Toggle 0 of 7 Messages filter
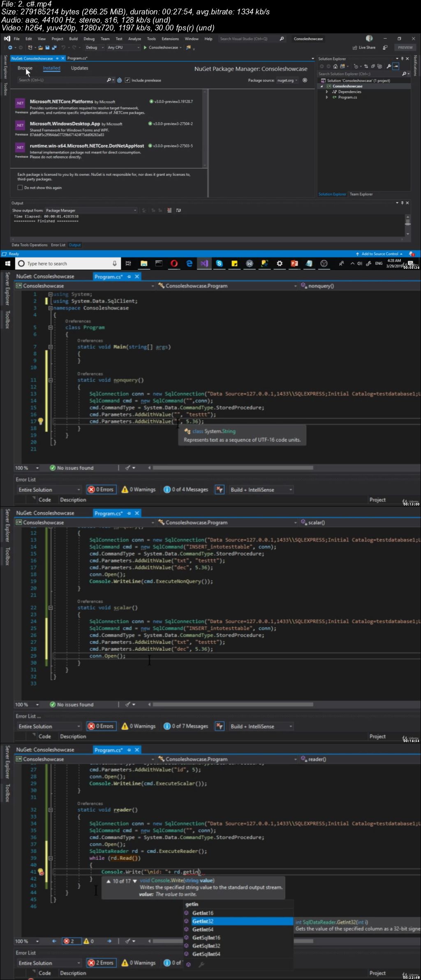 tap(186, 726)
